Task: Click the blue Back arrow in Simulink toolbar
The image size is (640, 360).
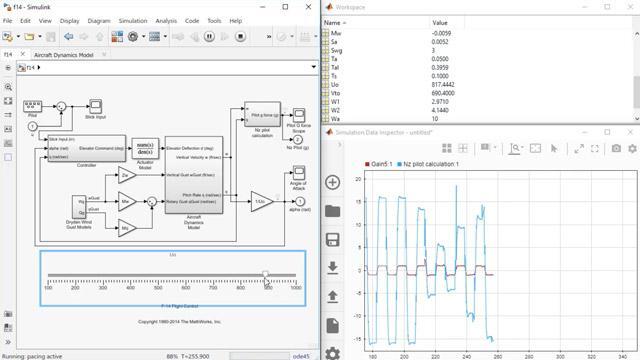Action: click(x=69, y=37)
